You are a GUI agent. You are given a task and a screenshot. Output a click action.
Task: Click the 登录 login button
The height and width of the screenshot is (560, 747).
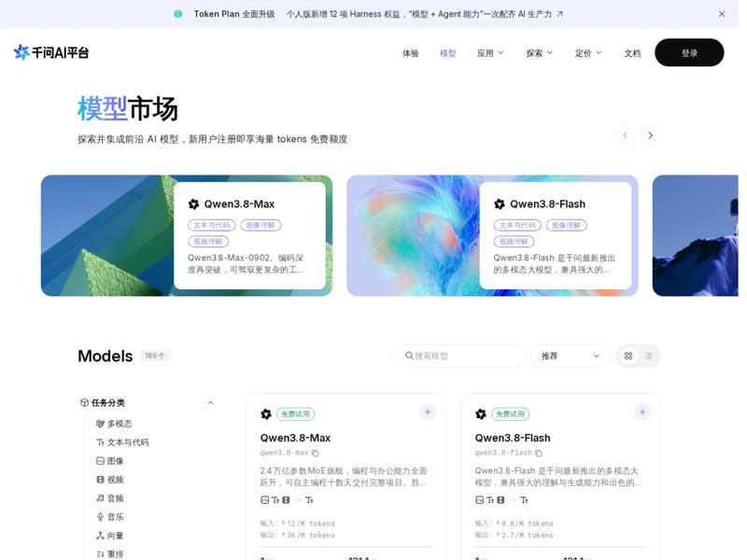(x=689, y=53)
